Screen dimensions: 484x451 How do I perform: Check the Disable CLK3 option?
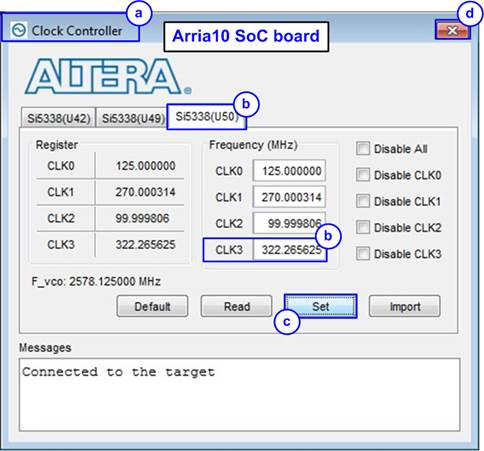(x=363, y=254)
